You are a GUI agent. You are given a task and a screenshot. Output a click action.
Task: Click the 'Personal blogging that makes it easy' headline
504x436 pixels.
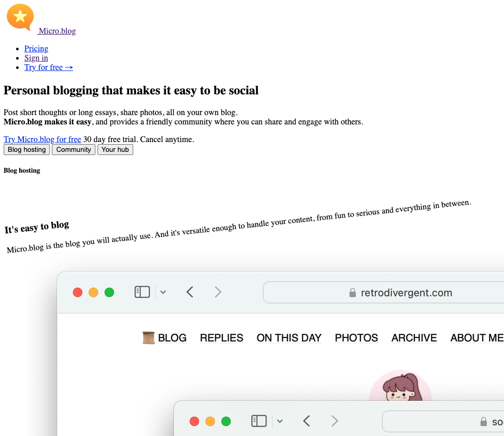pyautogui.click(x=131, y=91)
